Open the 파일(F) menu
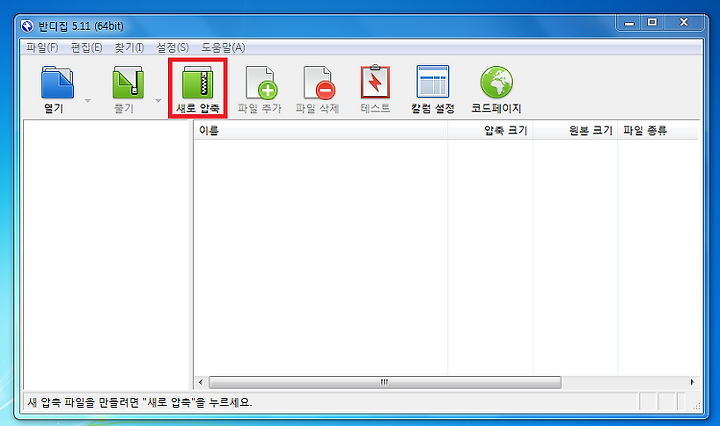Image resolution: width=720 pixels, height=426 pixels. point(42,48)
